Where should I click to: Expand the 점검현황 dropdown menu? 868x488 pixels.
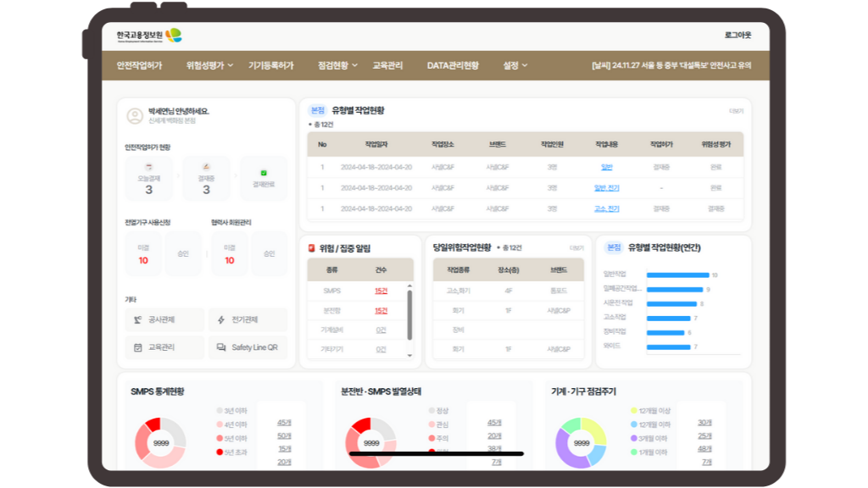tap(337, 65)
